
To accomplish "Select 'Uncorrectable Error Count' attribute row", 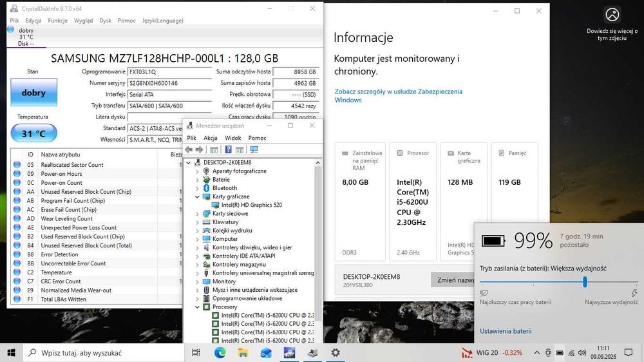I will pos(97,263).
